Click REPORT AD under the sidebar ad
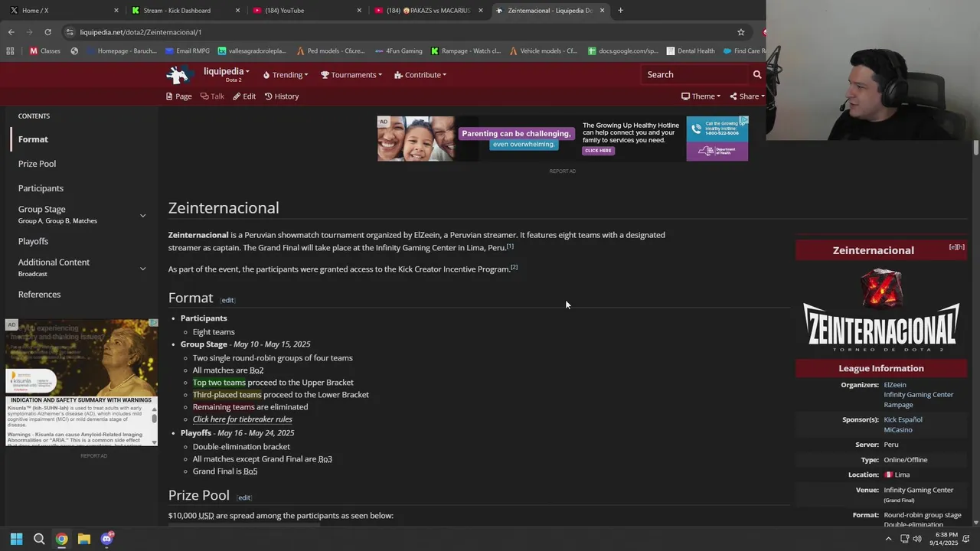 [93, 456]
